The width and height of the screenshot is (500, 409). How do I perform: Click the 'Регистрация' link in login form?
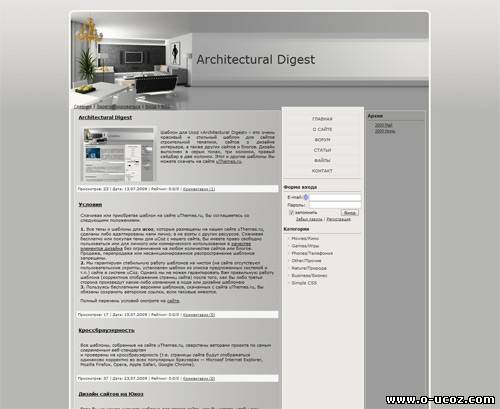pyautogui.click(x=338, y=219)
